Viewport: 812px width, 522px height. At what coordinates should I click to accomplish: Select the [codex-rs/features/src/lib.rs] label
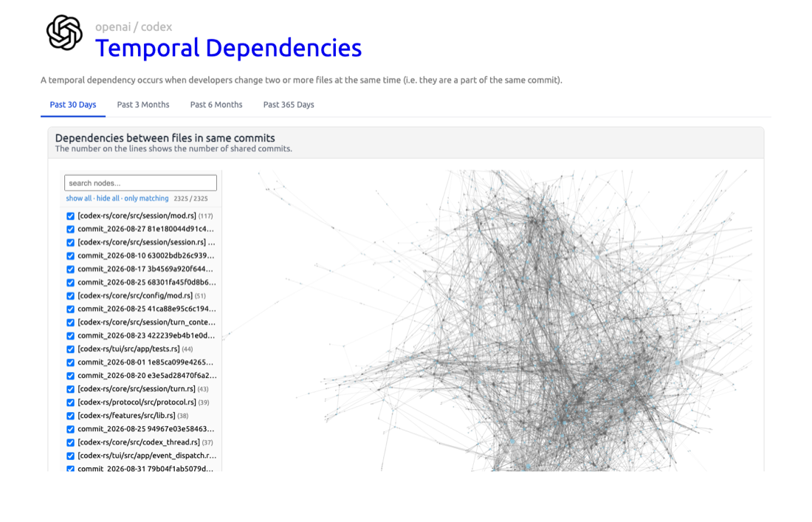pyautogui.click(x=126, y=416)
